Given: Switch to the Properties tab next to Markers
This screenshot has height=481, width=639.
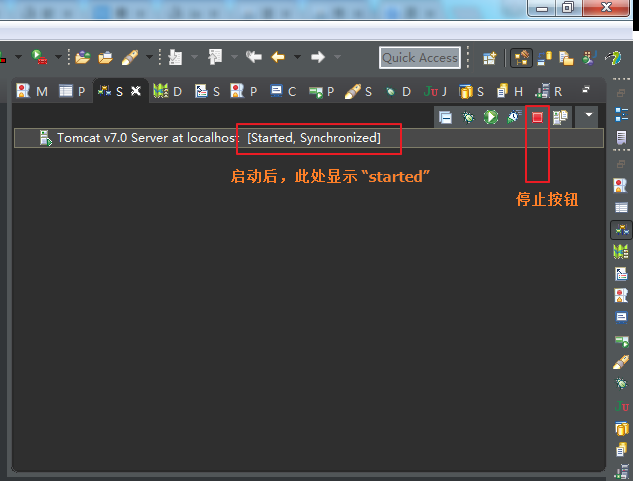Looking at the screenshot, I should pyautogui.click(x=72, y=91).
